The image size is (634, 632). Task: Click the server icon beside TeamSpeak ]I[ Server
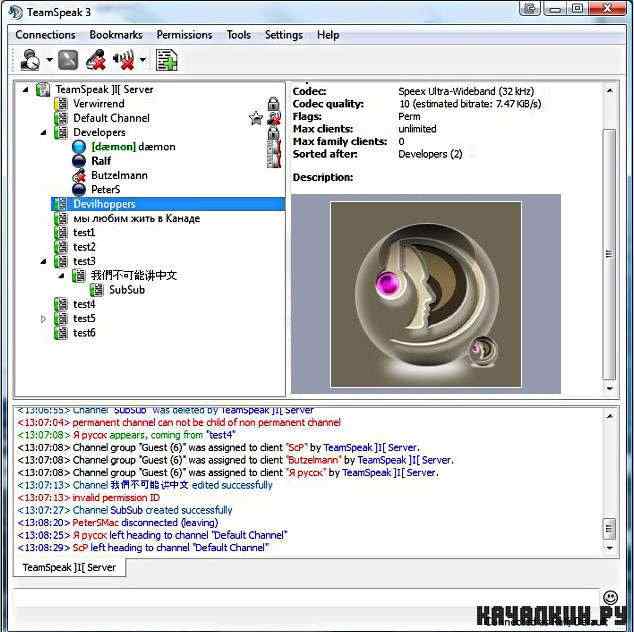[42, 89]
